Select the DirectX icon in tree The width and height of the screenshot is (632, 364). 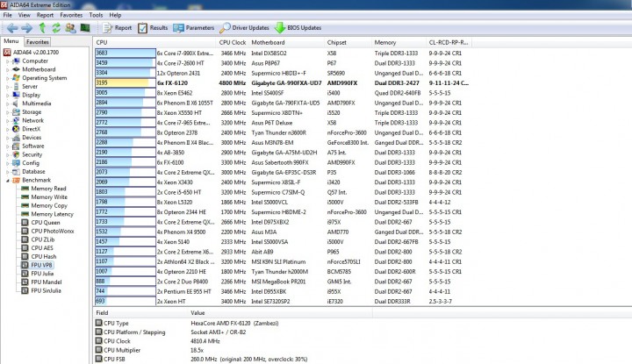[16, 129]
